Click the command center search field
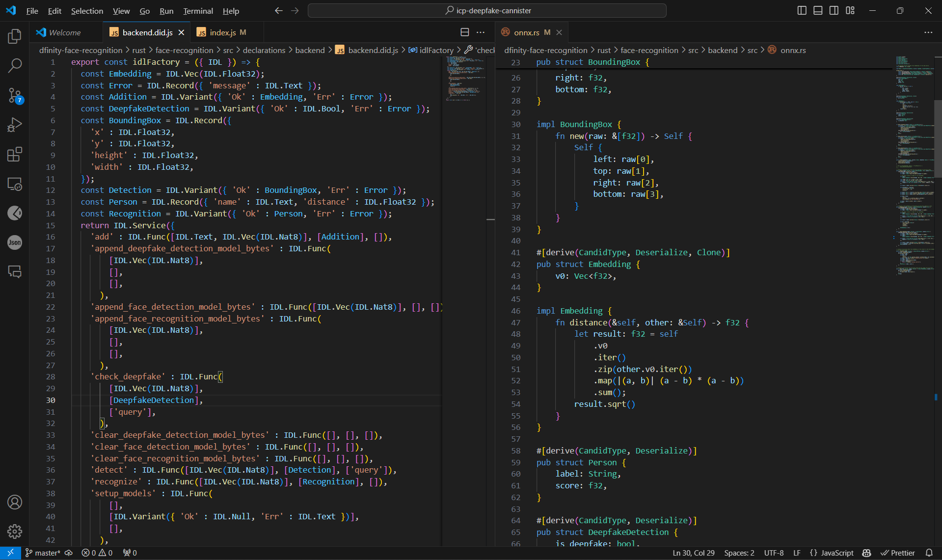Viewport: 942px width, 560px height. [x=487, y=10]
